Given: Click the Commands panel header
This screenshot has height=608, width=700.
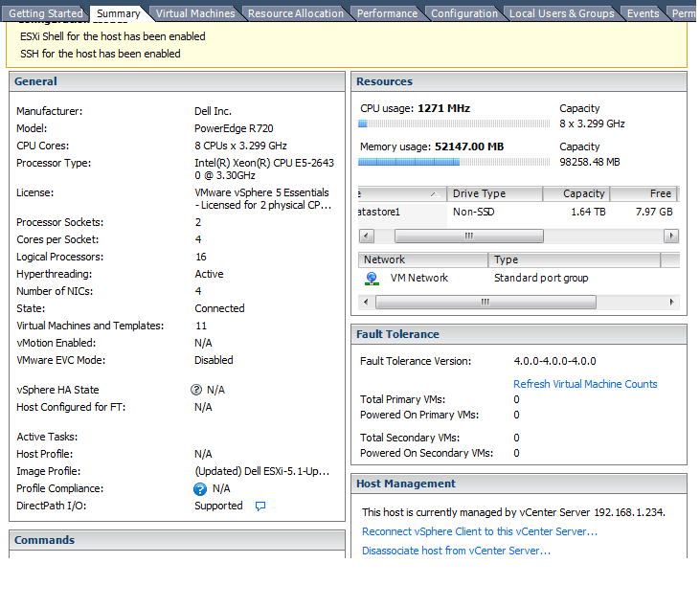Looking at the screenshot, I should tap(177, 540).
